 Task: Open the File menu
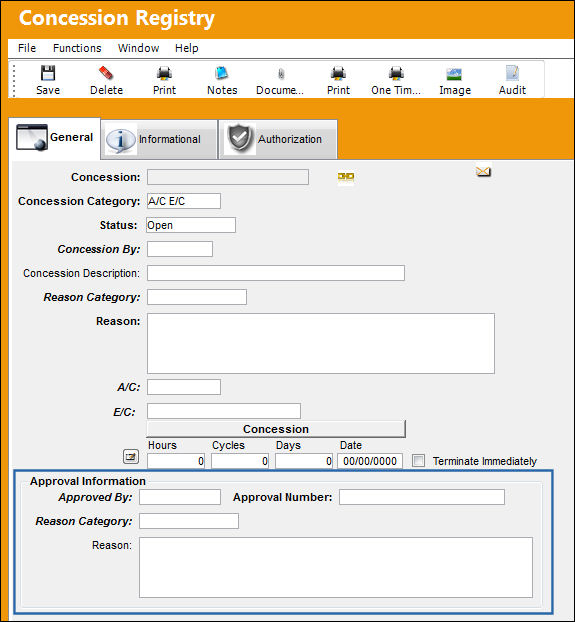27,48
